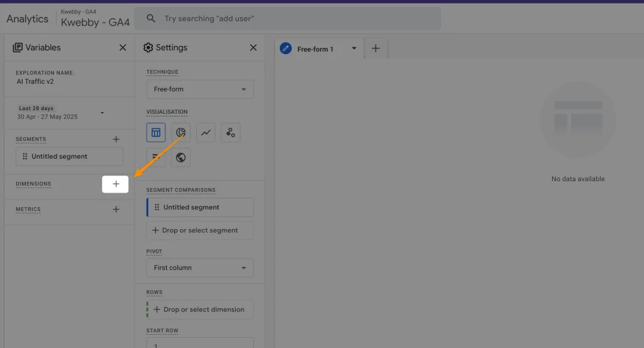Click the Settings gear icon

tap(148, 48)
